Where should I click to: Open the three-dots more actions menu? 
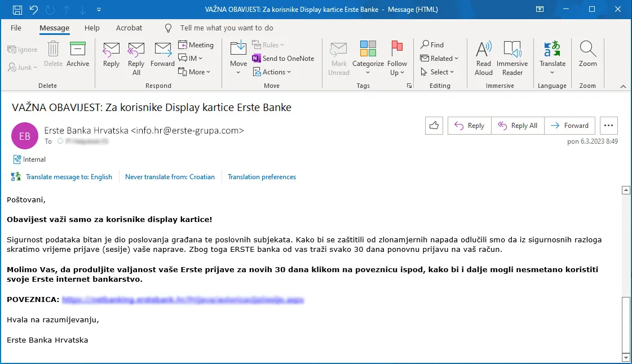pos(609,126)
